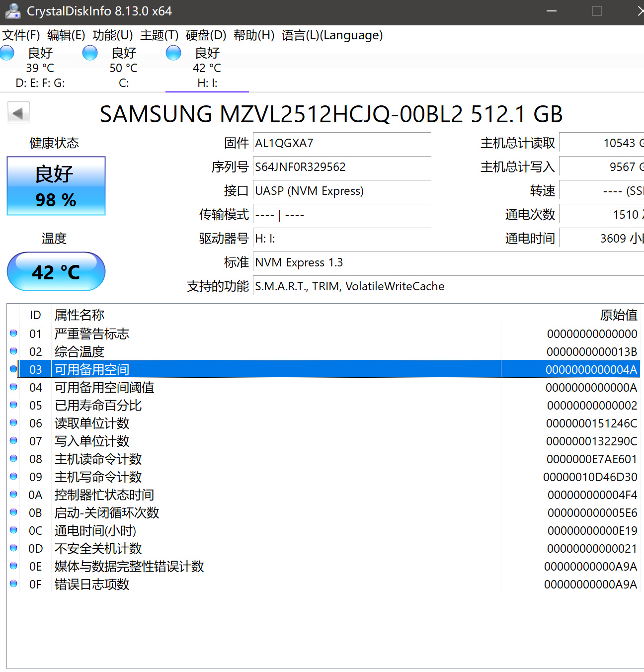Click the serial number field S64JNF0R329562

tap(342, 167)
